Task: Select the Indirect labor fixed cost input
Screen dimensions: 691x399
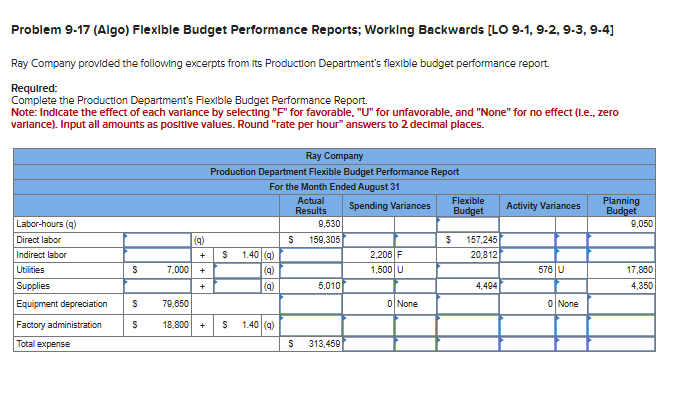Action: 157,255
